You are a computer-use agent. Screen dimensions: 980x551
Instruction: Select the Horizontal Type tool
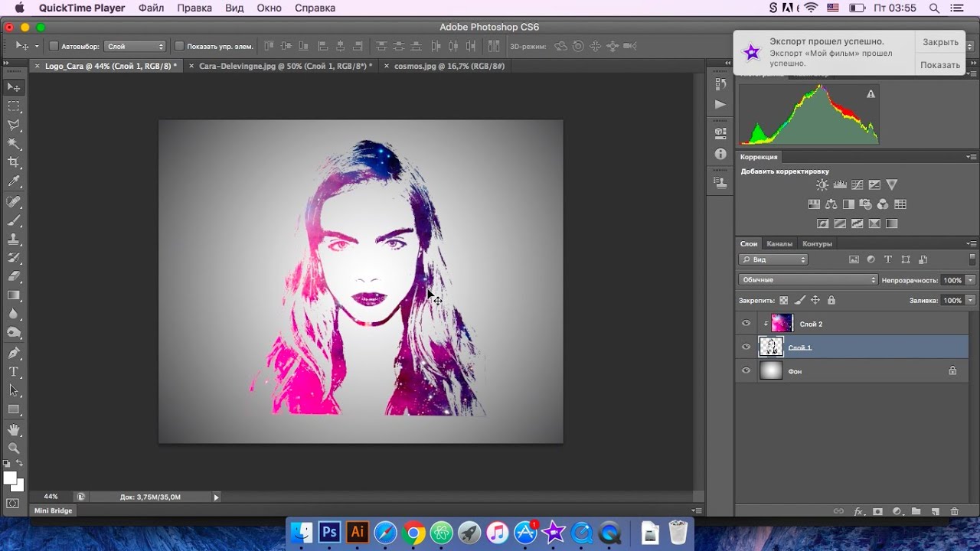tap(14, 372)
